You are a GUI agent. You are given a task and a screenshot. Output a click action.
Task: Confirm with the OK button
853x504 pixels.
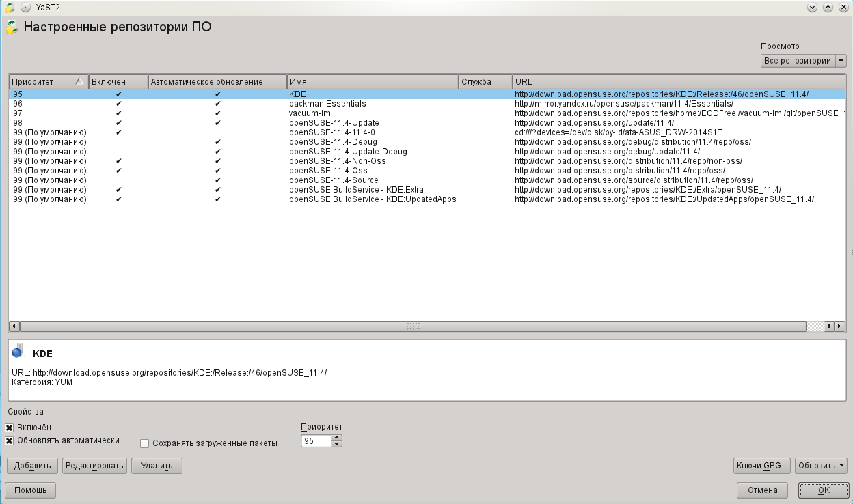(x=824, y=490)
